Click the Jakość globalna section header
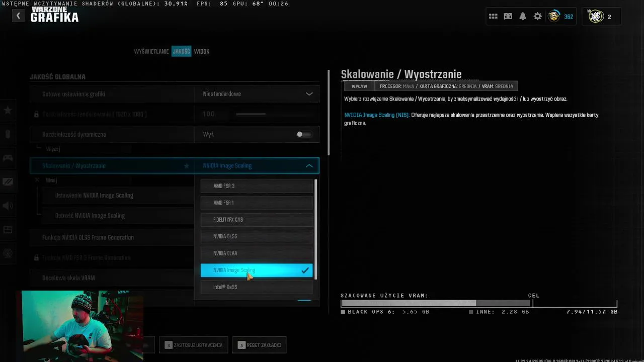Image resolution: width=644 pixels, height=362 pixels. pyautogui.click(x=57, y=77)
